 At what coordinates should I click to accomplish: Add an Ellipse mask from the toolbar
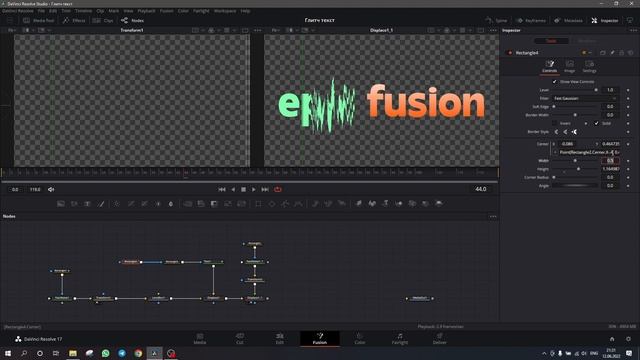272,203
